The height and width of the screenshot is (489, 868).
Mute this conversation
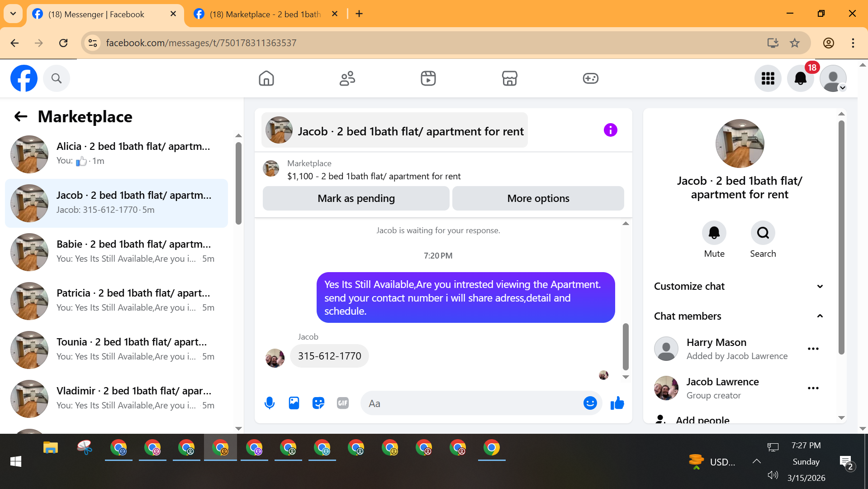click(x=714, y=233)
